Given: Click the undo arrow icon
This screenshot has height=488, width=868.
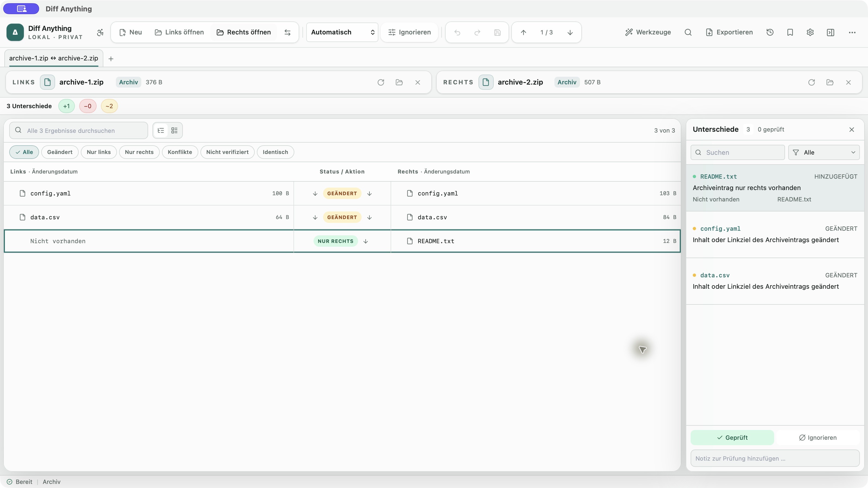Looking at the screenshot, I should (x=457, y=32).
